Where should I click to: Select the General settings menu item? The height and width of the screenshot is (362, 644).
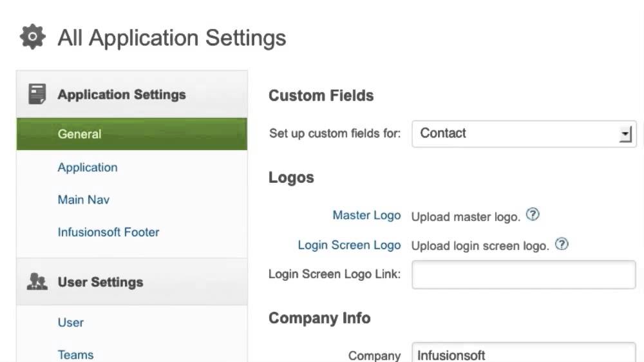point(132,134)
